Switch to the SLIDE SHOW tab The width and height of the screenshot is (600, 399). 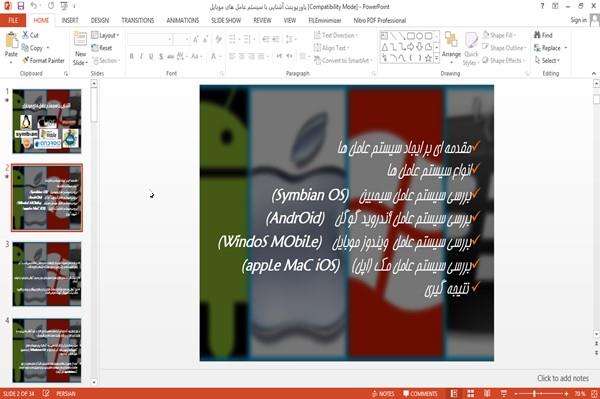226,20
